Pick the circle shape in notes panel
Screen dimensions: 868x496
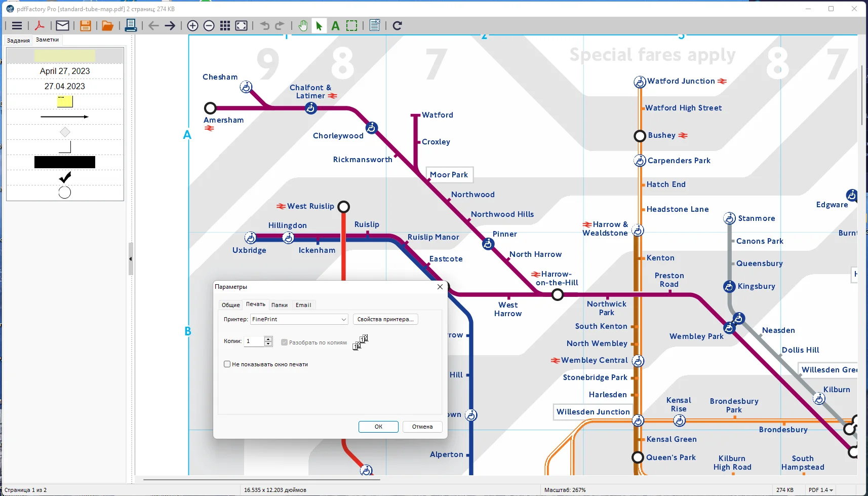click(65, 193)
